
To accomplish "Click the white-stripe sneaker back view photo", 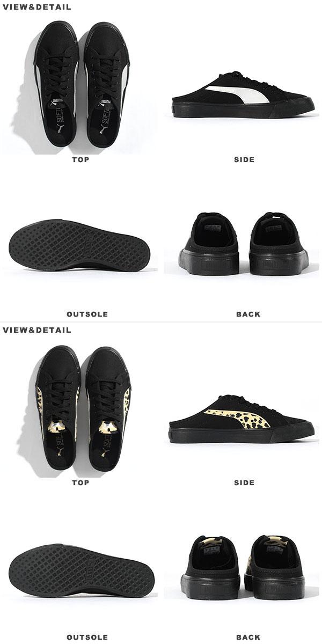I will coord(243,245).
